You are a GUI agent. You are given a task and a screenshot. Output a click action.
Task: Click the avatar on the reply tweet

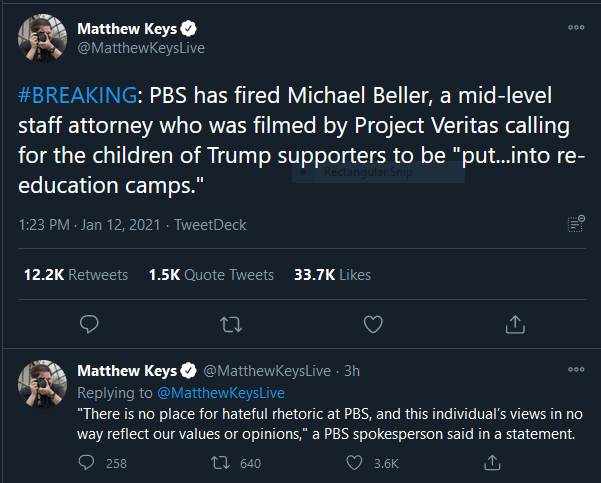tap(43, 383)
